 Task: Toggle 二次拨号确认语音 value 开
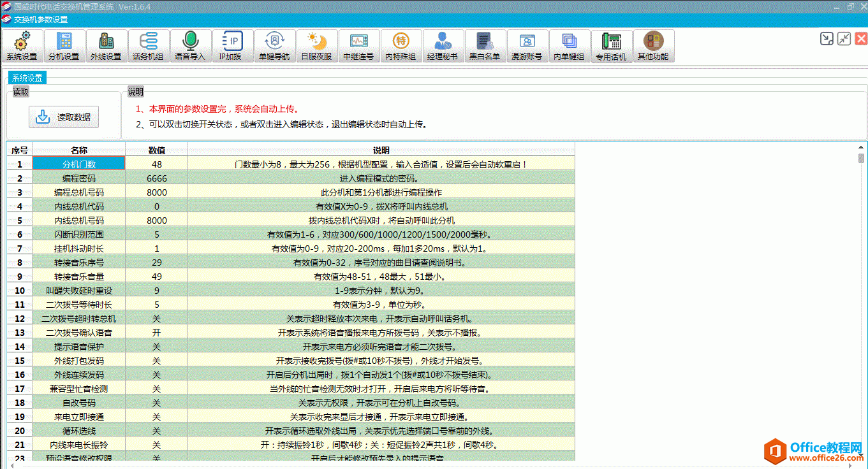click(156, 333)
